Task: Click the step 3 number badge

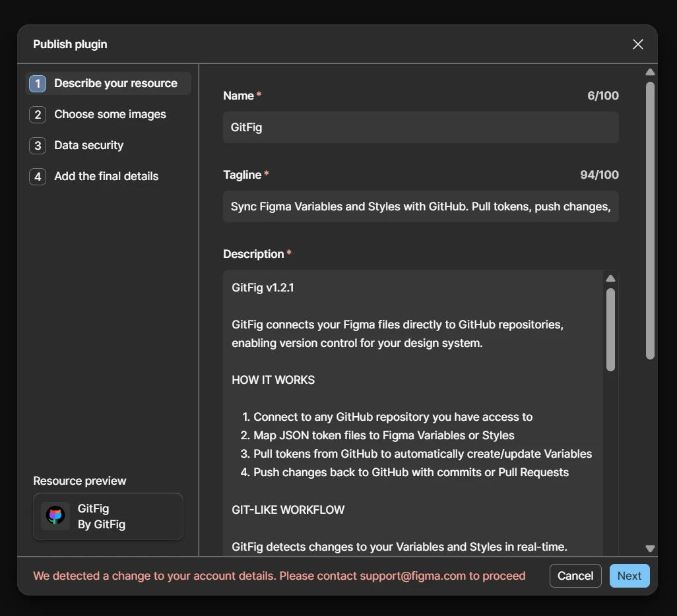Action: 38,146
